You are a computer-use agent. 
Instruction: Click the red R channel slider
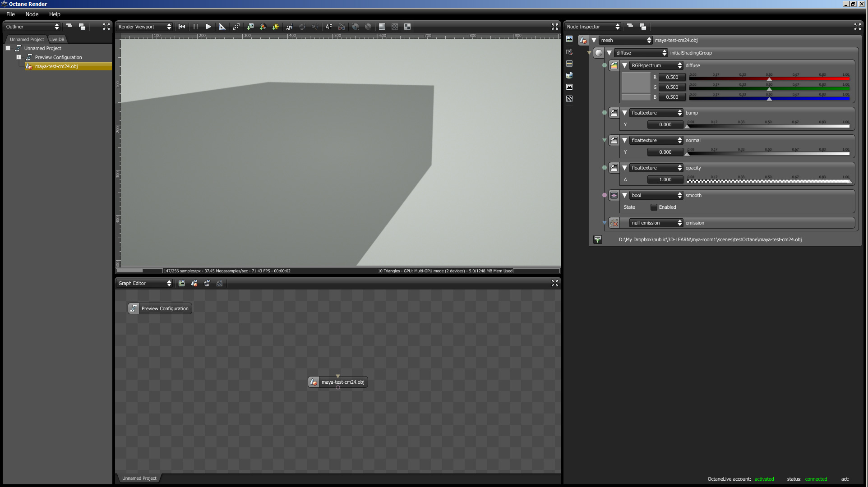pyautogui.click(x=769, y=79)
